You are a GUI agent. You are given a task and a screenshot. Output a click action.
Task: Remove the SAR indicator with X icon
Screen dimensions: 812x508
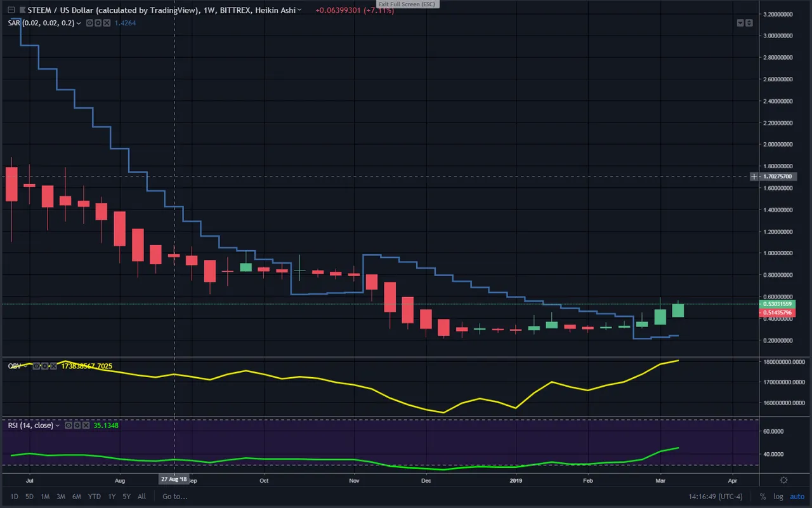tap(107, 23)
